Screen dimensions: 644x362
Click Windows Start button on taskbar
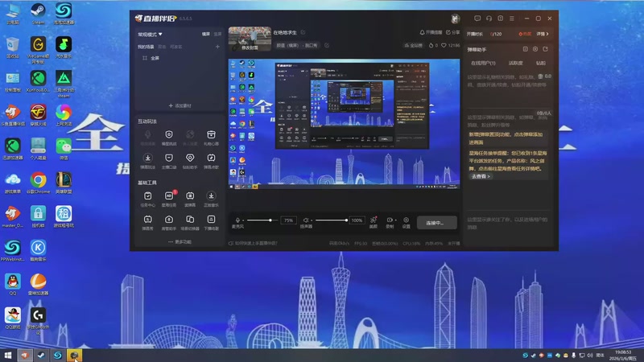(8, 356)
